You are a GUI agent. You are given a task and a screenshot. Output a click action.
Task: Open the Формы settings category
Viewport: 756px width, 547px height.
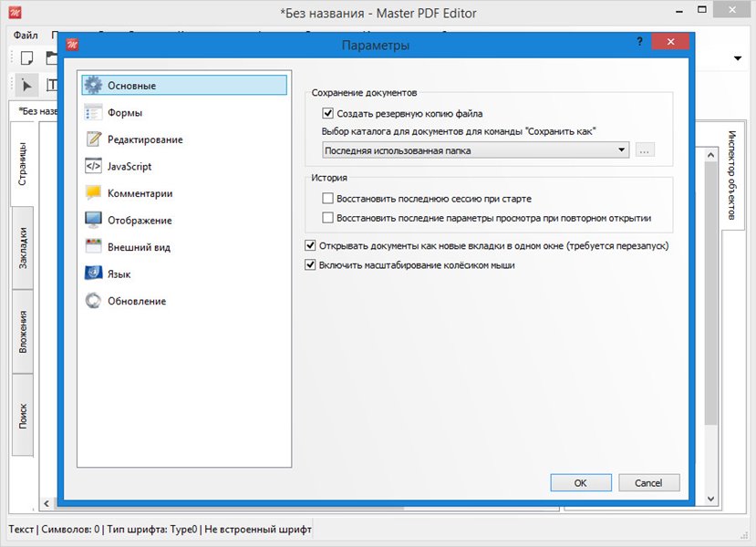[124, 113]
